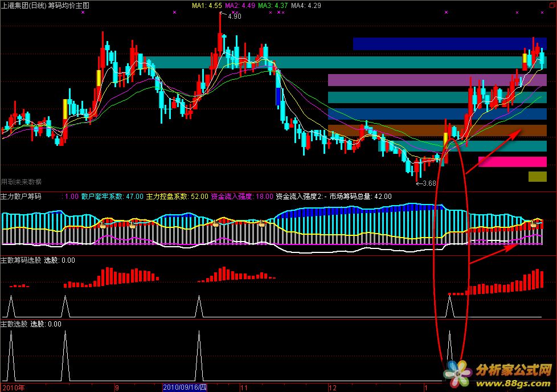
Task: Click month 12 on the time axis
Action: tap(333, 388)
